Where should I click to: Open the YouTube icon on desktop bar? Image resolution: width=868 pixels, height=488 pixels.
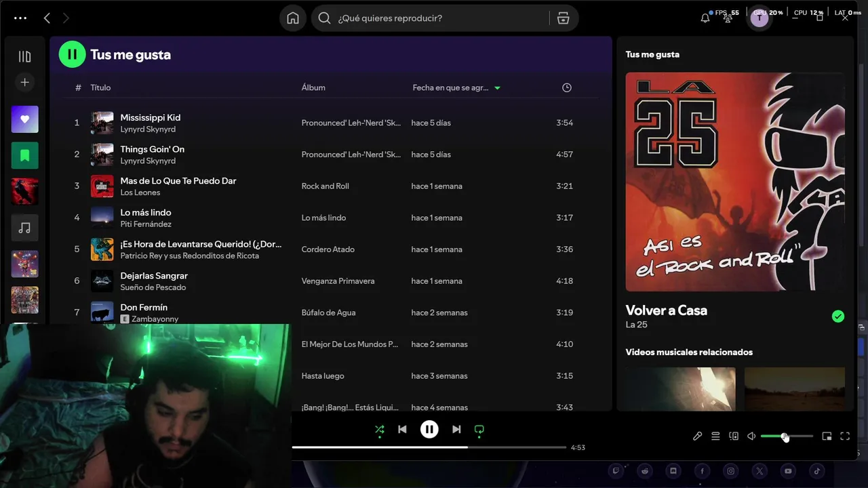tap(788, 471)
